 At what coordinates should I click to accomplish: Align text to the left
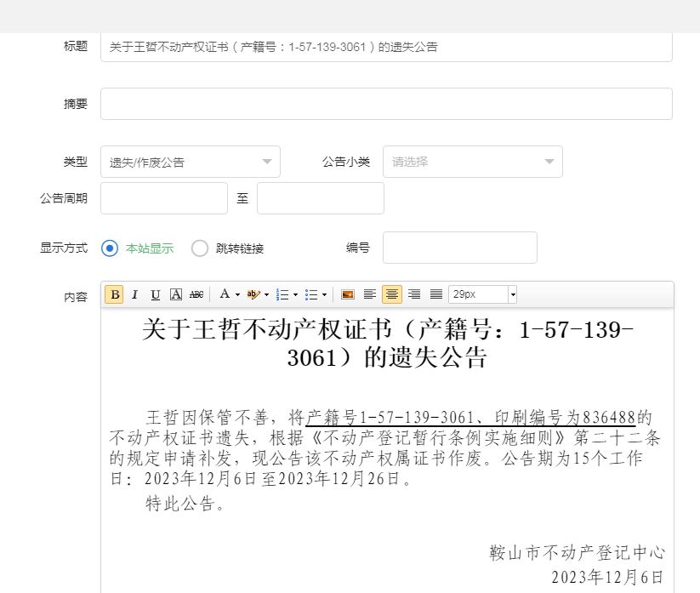(370, 294)
